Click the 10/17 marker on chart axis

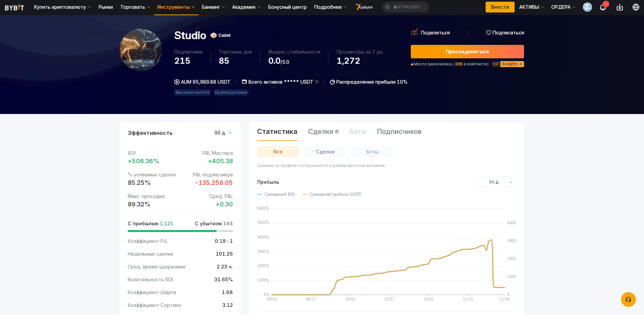click(389, 299)
